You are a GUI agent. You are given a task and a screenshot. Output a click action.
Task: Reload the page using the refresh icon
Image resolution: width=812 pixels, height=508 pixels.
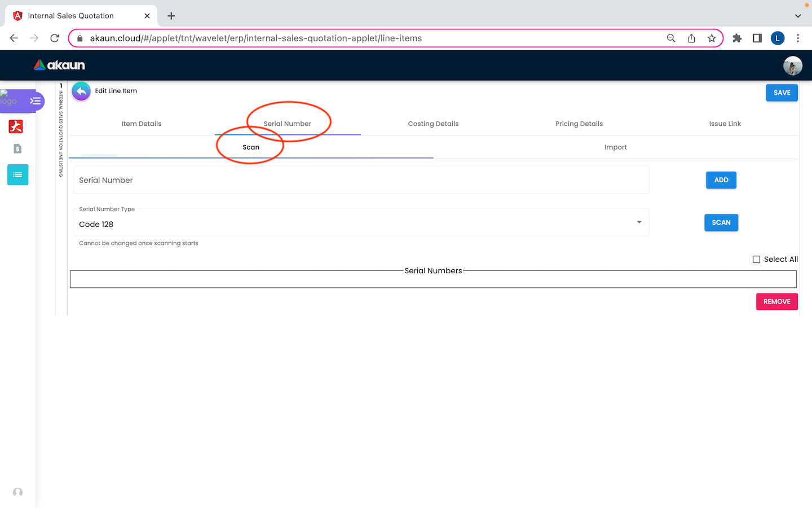click(55, 38)
